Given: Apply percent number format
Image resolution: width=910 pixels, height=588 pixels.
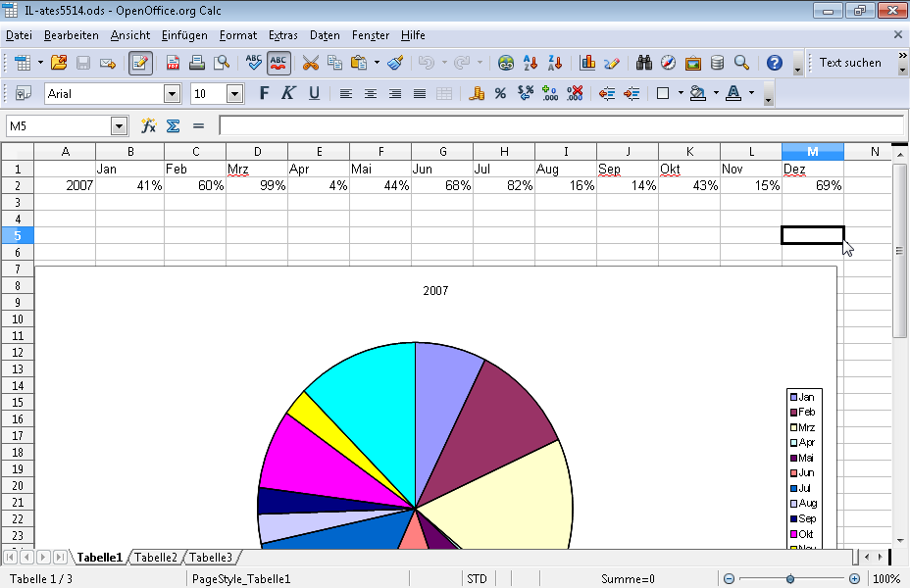Looking at the screenshot, I should pos(501,93).
